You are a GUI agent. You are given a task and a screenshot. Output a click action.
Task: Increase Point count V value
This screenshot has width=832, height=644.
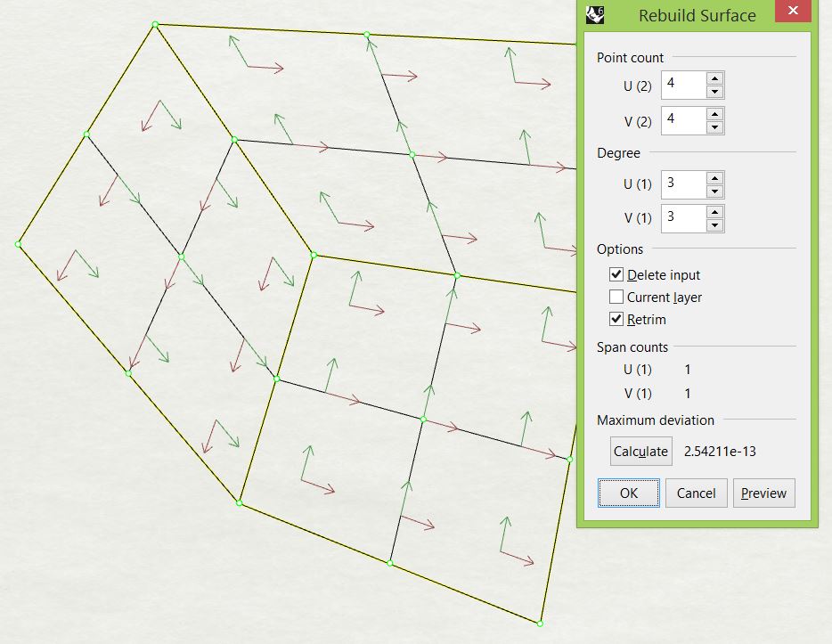[x=714, y=114]
